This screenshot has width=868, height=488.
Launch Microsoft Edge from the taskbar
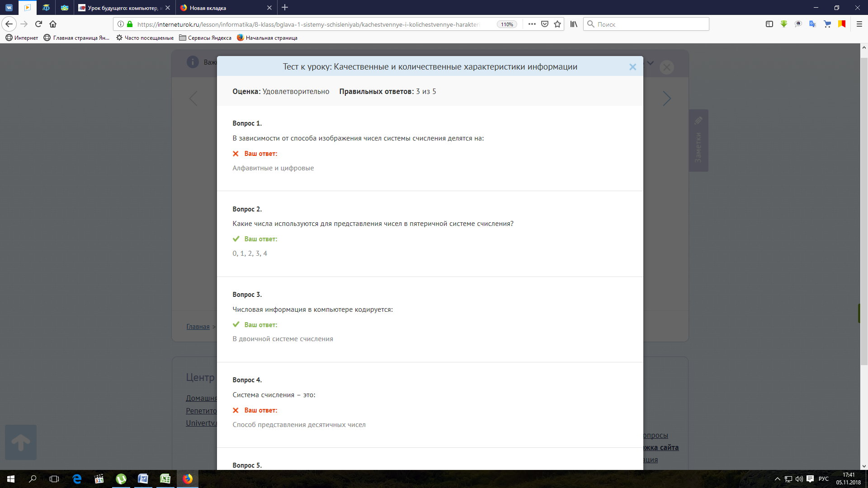tap(77, 479)
